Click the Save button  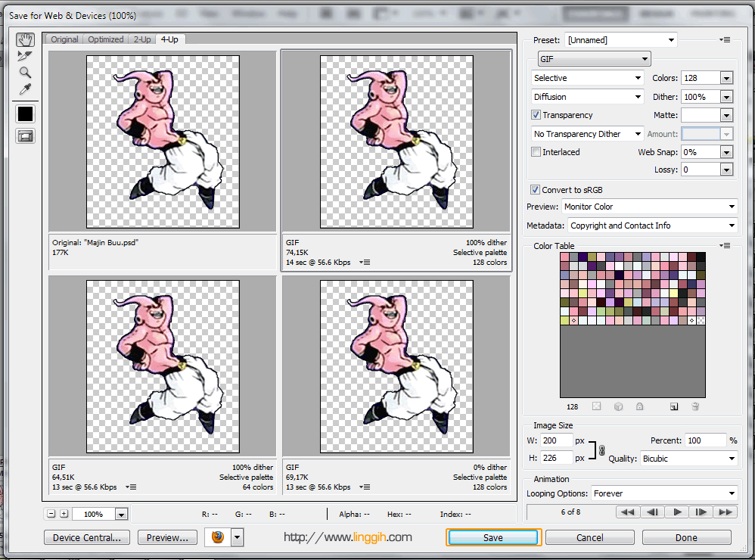[x=493, y=537]
